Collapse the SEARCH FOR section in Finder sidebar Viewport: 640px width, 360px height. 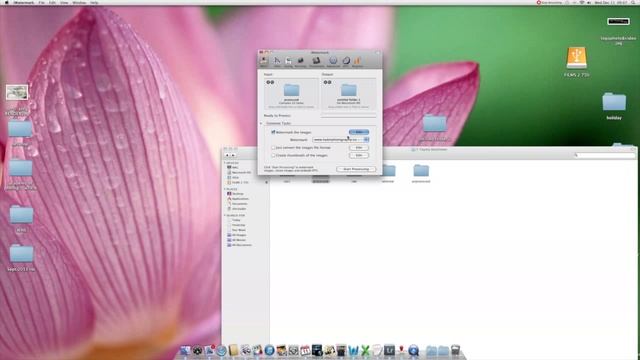[x=224, y=215]
